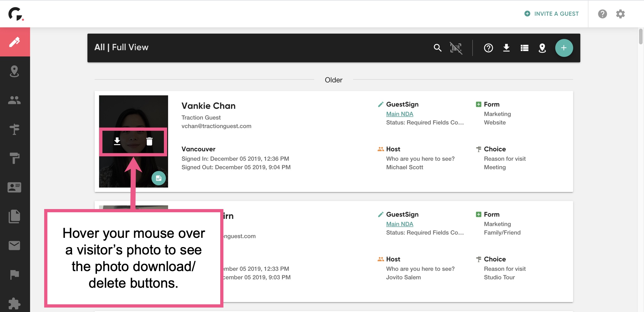Open the help question mark in logbook bar
Screen dimensions: 644x312
click(x=488, y=48)
